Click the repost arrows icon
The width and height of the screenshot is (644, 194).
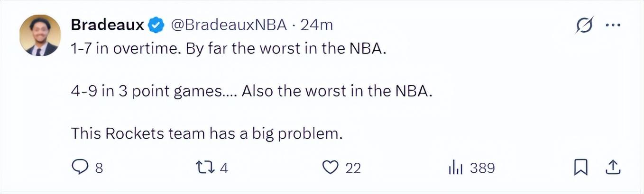pos(205,167)
